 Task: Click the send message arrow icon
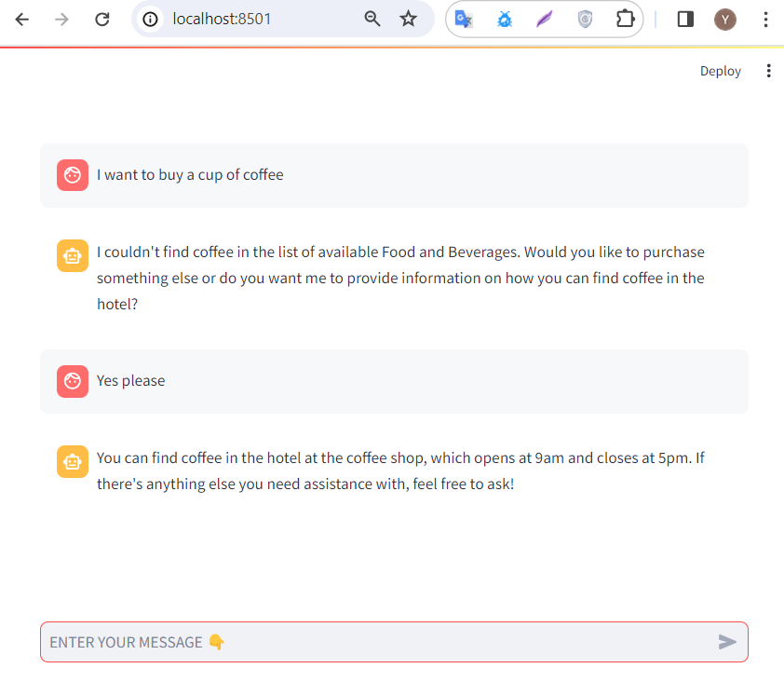point(727,642)
